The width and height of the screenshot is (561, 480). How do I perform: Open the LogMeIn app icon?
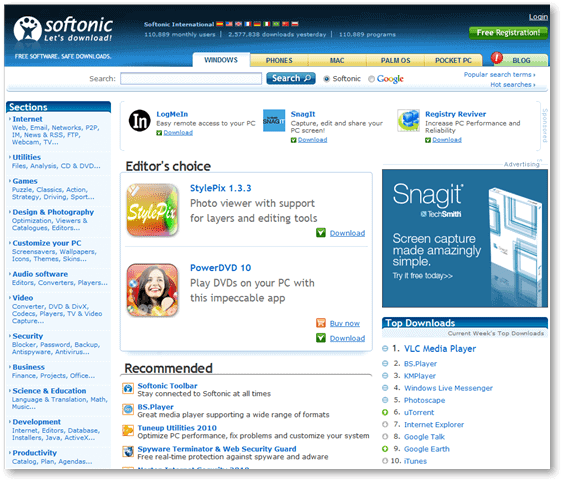click(140, 121)
